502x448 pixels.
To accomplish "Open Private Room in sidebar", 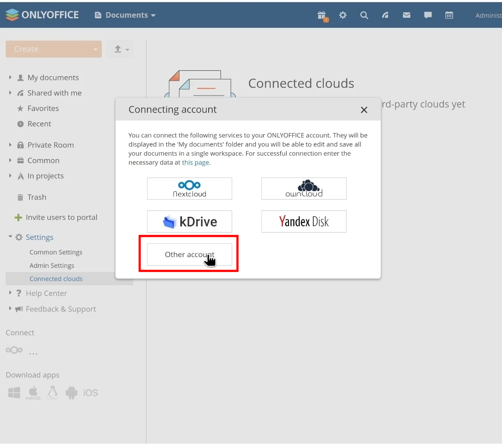I will pos(51,145).
